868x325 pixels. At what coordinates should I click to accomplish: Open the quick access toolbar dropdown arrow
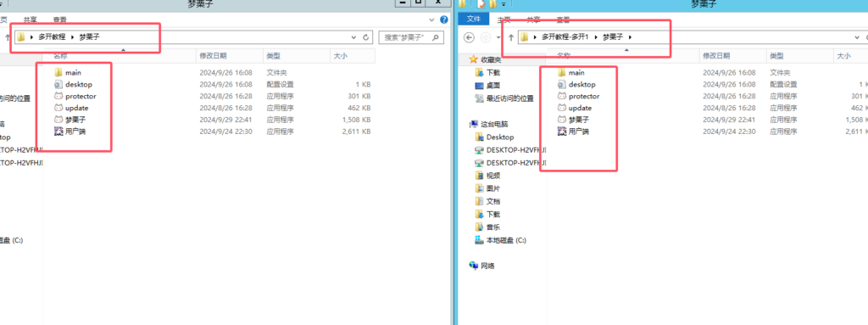[x=504, y=4]
